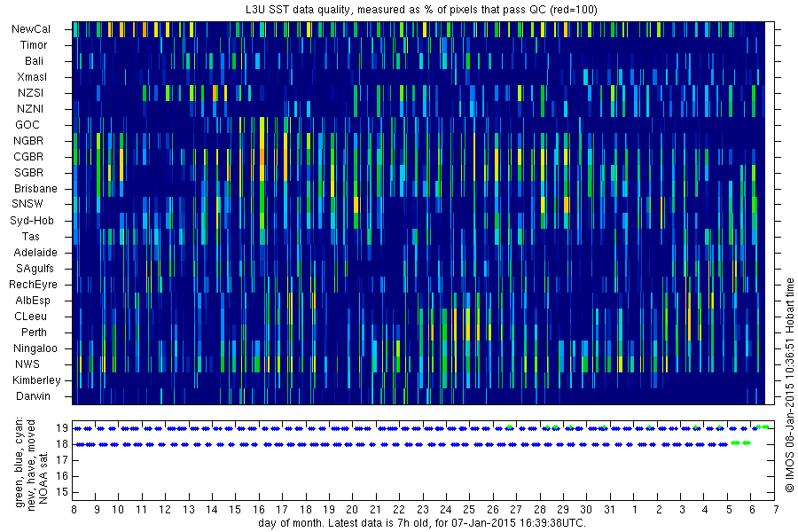The image size is (798, 532).
Task: Click NOAA satellite axis label 18
Action: [x=62, y=444]
